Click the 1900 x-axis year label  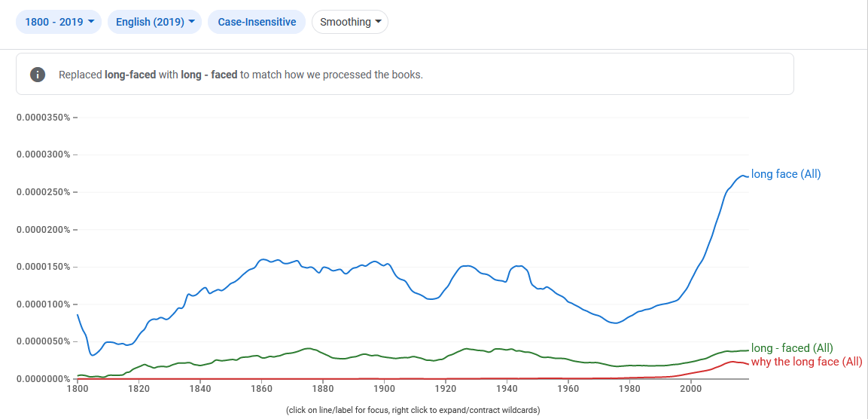click(x=384, y=389)
